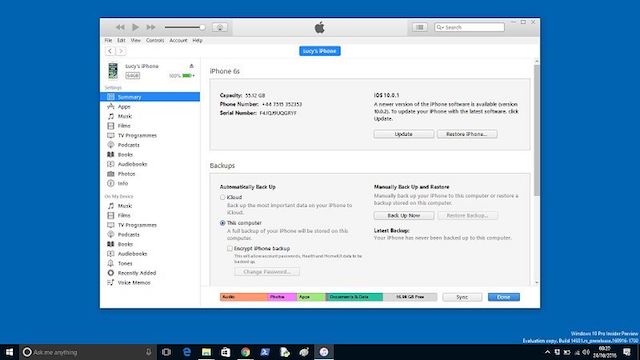The width and height of the screenshot is (640, 360).
Task: Click the Restore Backup button
Action: 467,216
